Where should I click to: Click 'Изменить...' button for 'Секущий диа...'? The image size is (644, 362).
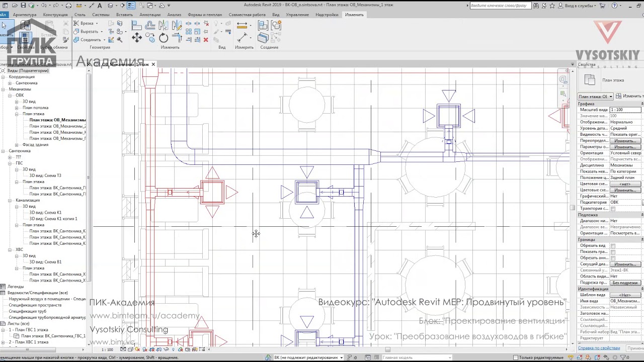coord(625,264)
